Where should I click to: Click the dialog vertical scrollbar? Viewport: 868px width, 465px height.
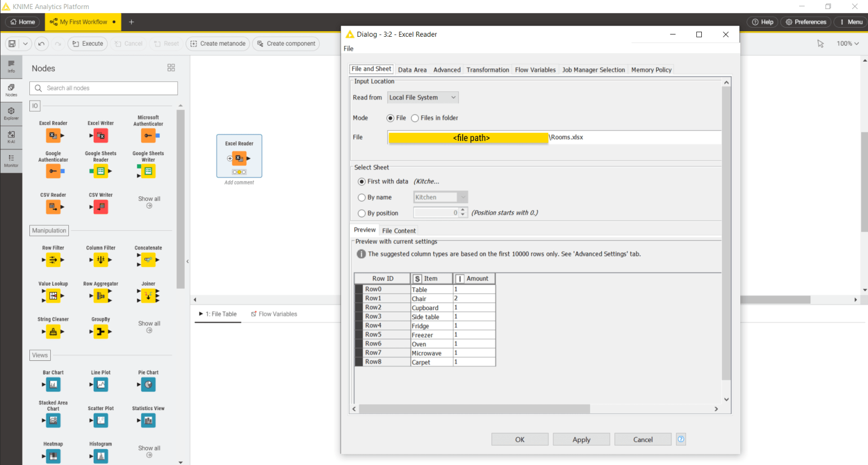[x=727, y=233]
